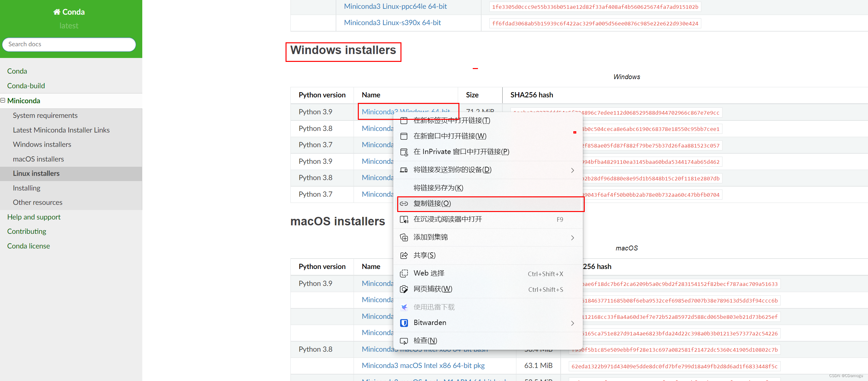Image resolution: width=868 pixels, height=381 pixels.
Task: Click the share icon in context menu
Action: [x=405, y=255]
